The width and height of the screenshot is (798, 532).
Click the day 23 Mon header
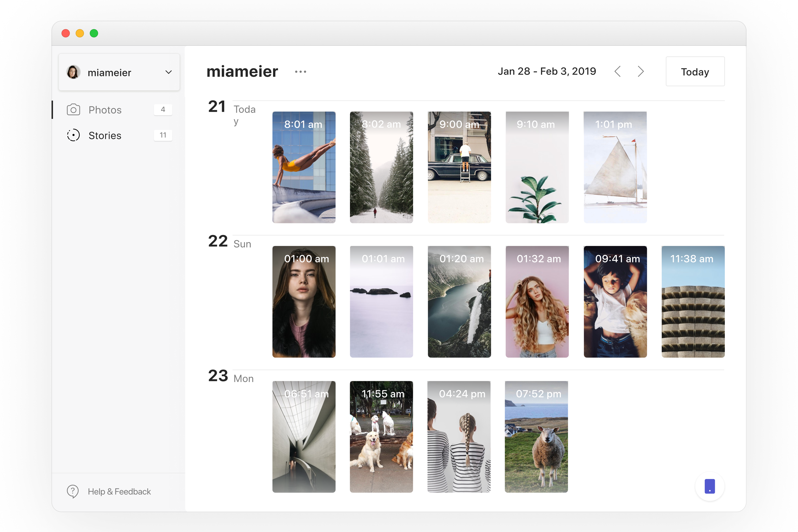[231, 377]
